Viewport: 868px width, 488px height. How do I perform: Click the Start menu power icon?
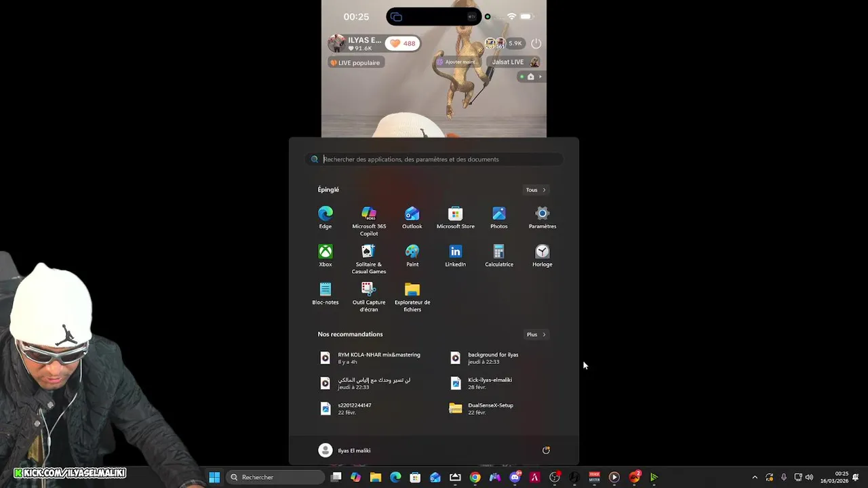click(546, 450)
